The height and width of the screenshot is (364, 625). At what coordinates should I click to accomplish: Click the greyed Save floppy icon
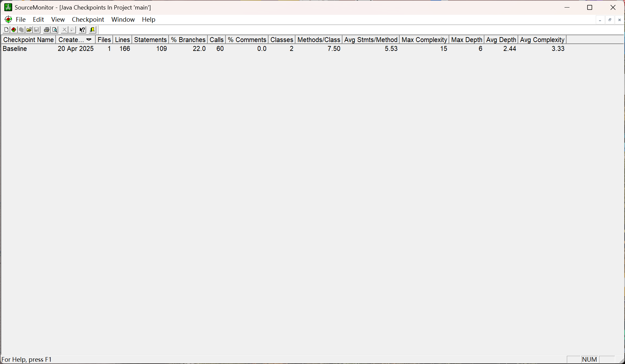click(x=37, y=30)
